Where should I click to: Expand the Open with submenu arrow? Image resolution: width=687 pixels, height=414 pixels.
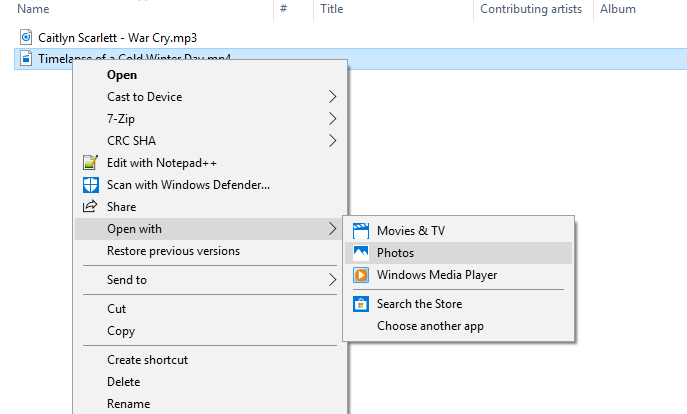pos(333,229)
